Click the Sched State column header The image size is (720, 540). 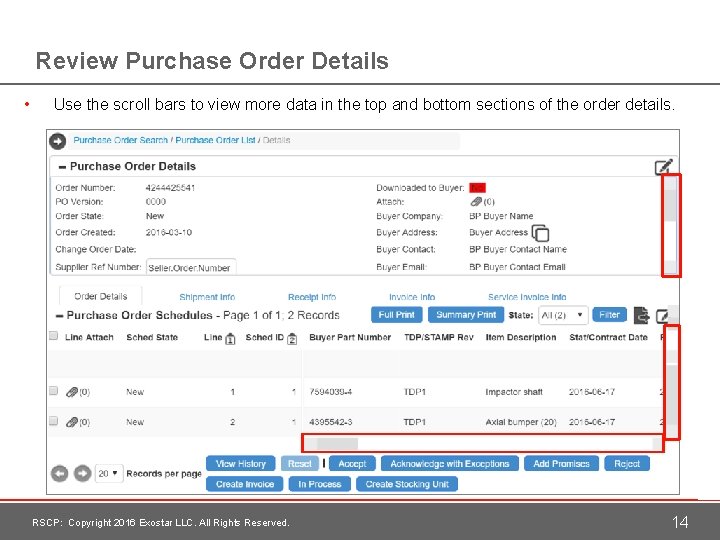pyautogui.click(x=152, y=338)
